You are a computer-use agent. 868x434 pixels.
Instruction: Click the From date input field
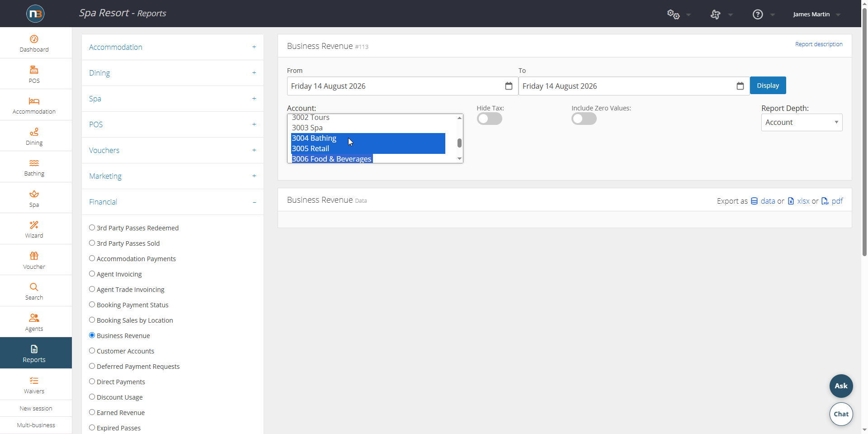click(x=402, y=86)
